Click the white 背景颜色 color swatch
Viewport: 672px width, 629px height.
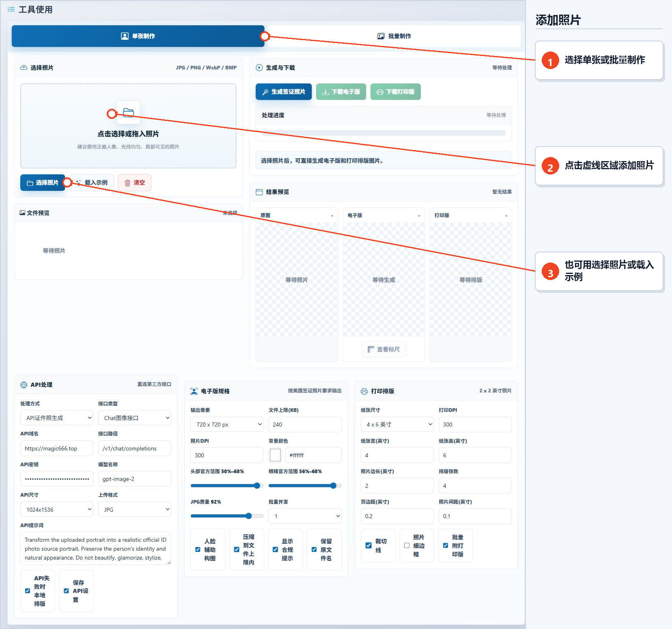click(x=275, y=455)
